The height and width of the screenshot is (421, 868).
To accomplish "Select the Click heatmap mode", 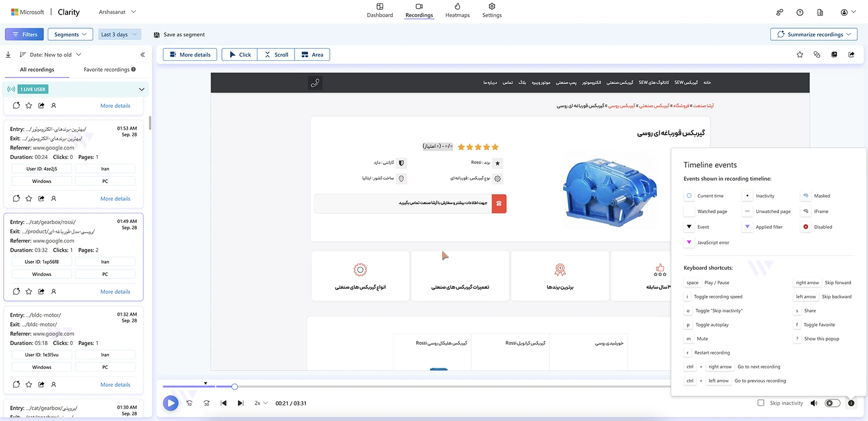I will pos(240,55).
